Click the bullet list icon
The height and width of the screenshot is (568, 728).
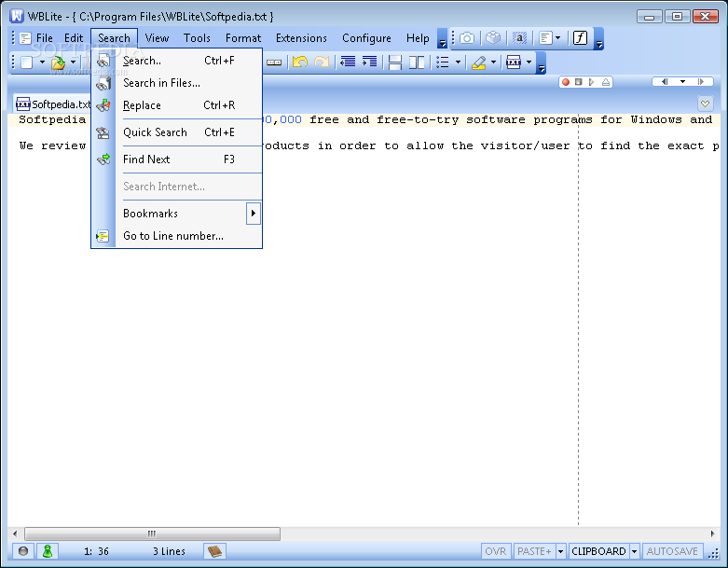[443, 62]
